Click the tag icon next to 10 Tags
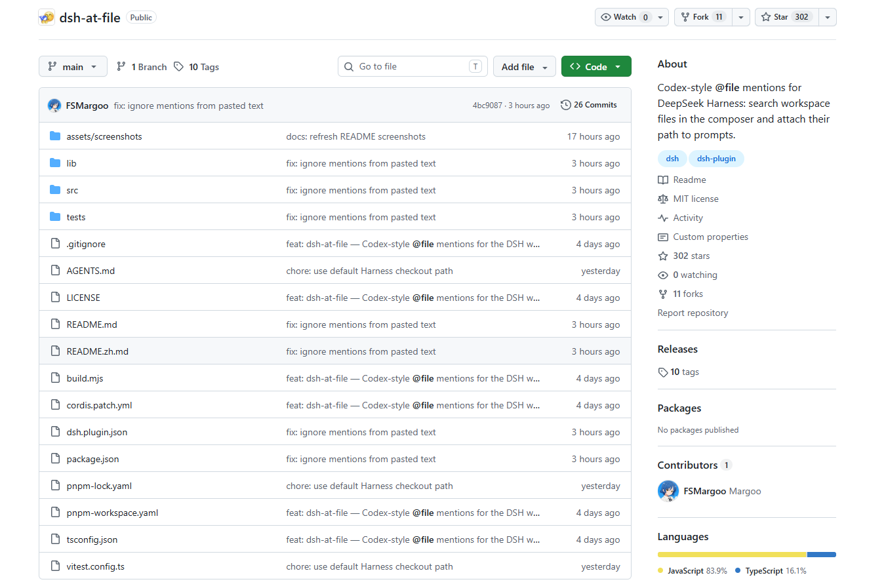Viewport: 886px width, 588px height. 178,67
